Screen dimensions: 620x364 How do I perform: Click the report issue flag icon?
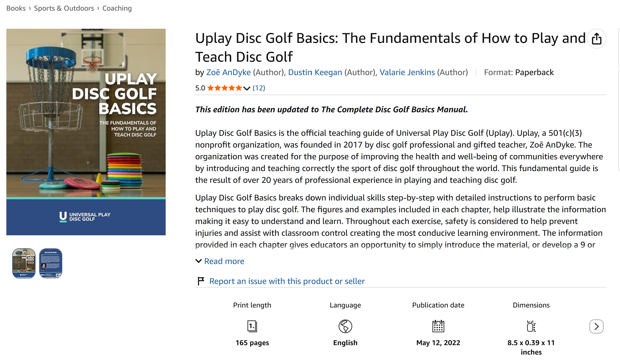click(x=201, y=281)
